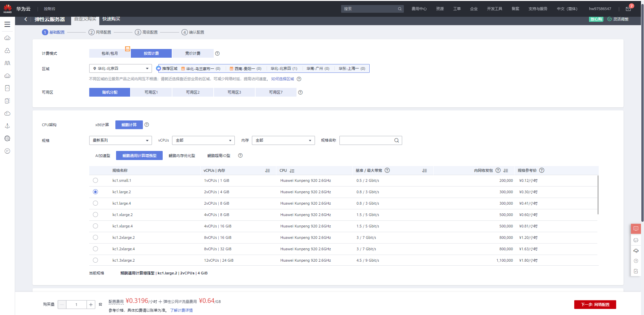Screen dimensions: 644x315
Task: Click the wave-shaped icon in the left sidebar
Action: point(7,63)
